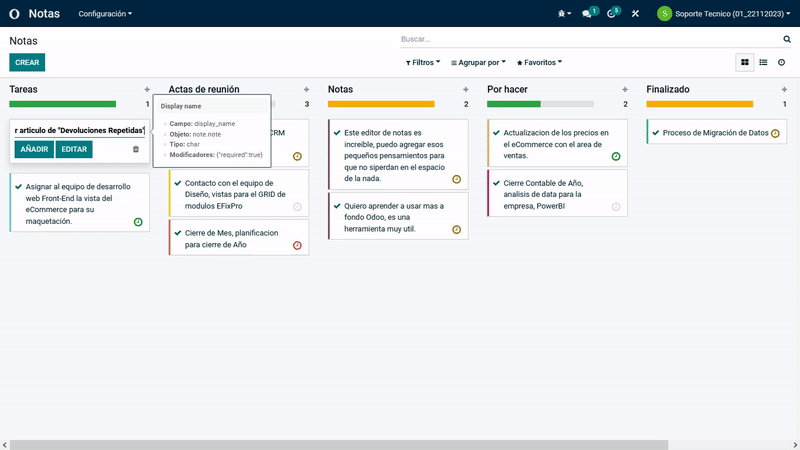Click the developer tools wrench icon
Screen dimensions: 800x450
(635, 14)
